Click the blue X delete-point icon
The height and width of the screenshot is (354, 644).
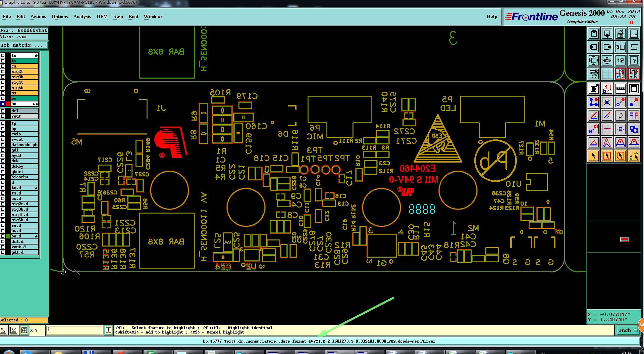coord(607,102)
